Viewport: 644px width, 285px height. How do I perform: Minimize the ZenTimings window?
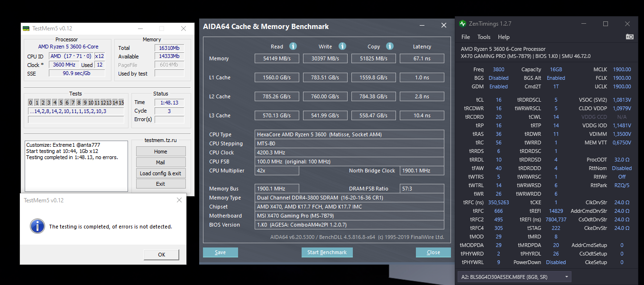click(583, 24)
